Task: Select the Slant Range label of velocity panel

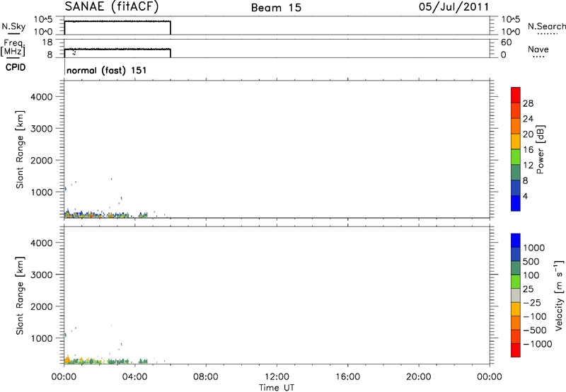Action: [20, 296]
